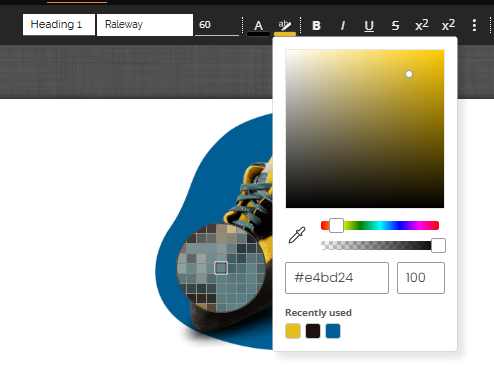
Task: Toggle strikethrough formatting
Action: 395,26
